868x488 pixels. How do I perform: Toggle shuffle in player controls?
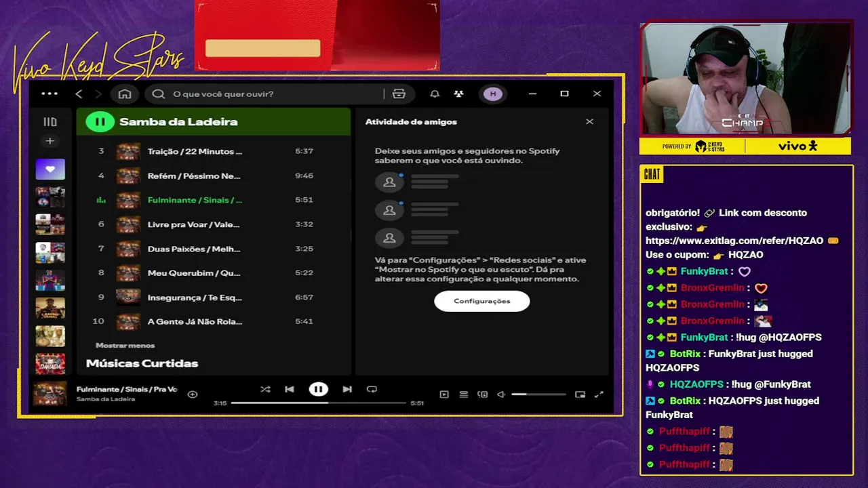tap(265, 389)
